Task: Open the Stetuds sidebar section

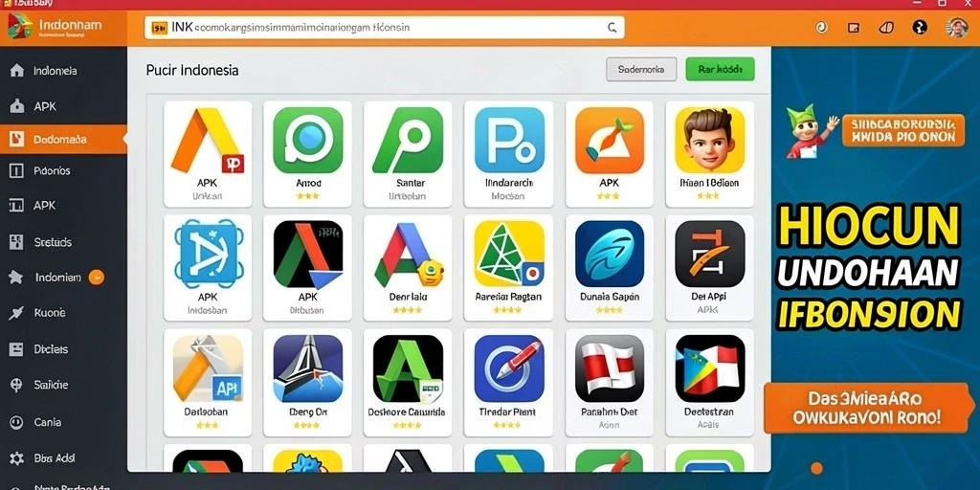Action: tap(62, 242)
